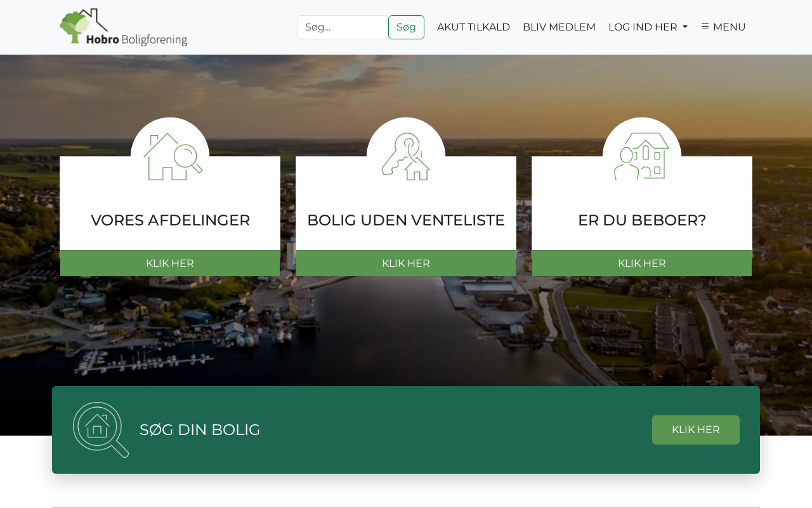Click the Søg din bolig magnifier icon
The width and height of the screenshot is (812, 508).
point(101,430)
